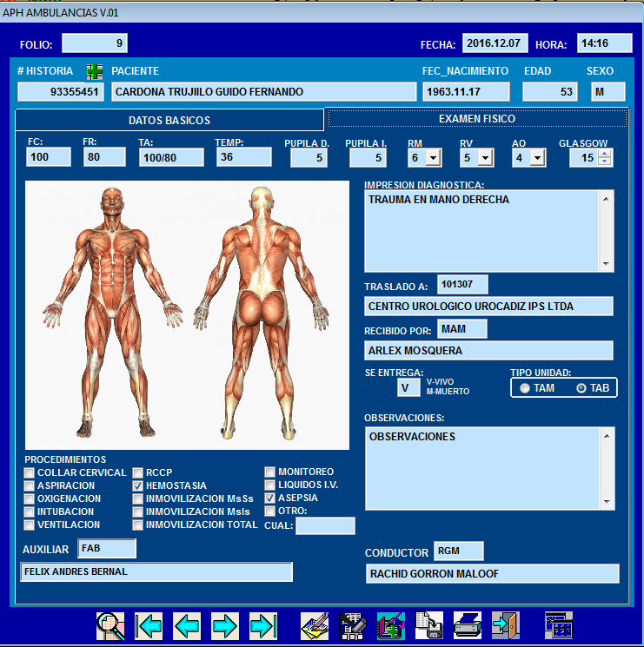
Task: Click the FC heart rate field
Action: pyautogui.click(x=49, y=157)
